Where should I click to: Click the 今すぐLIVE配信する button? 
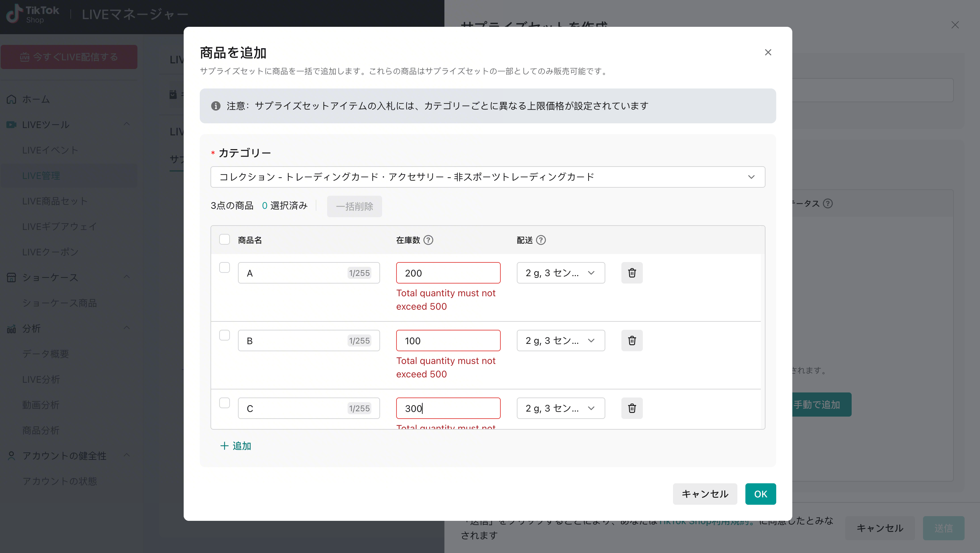coord(69,57)
